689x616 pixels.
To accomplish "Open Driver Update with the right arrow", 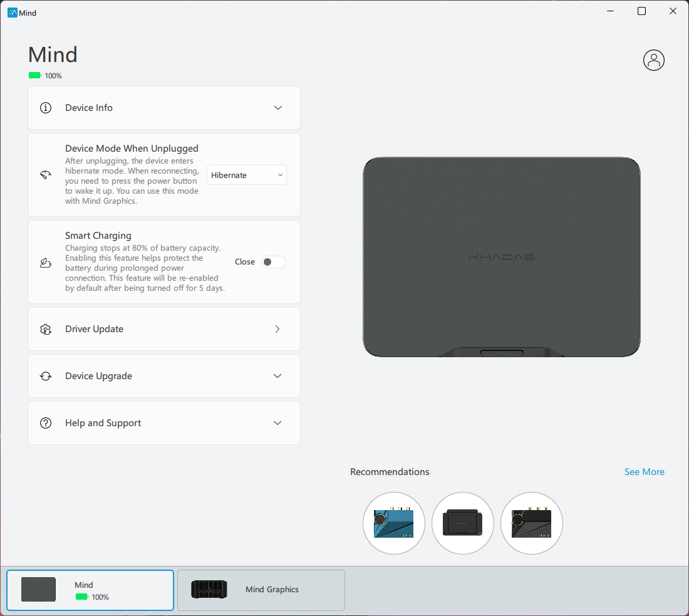I will click(x=277, y=329).
